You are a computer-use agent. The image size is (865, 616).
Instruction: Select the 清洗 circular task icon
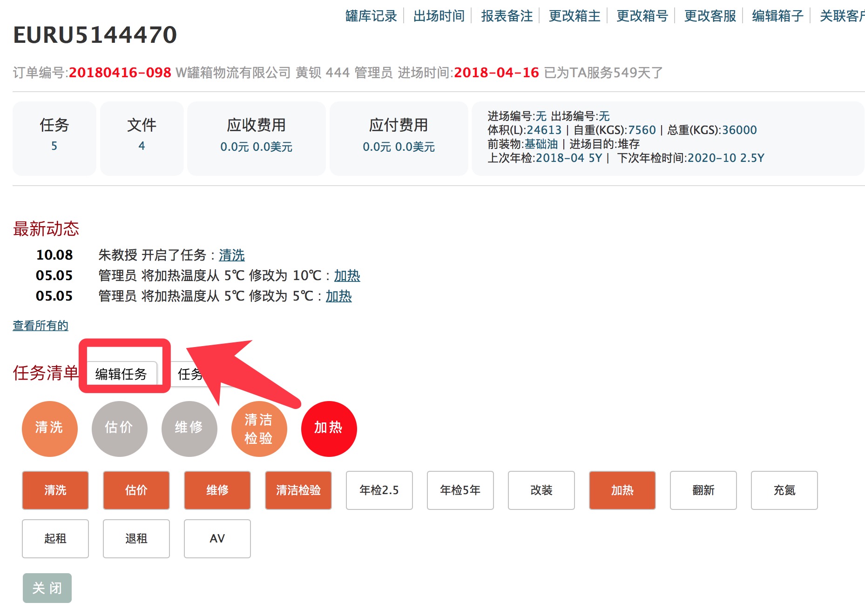pyautogui.click(x=49, y=429)
